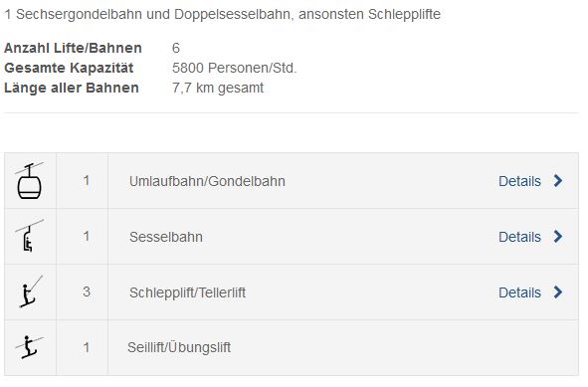This screenshot has height=387, width=588.
Task: Select the Schlepplift/Tellerlift row text
Action: point(187,292)
